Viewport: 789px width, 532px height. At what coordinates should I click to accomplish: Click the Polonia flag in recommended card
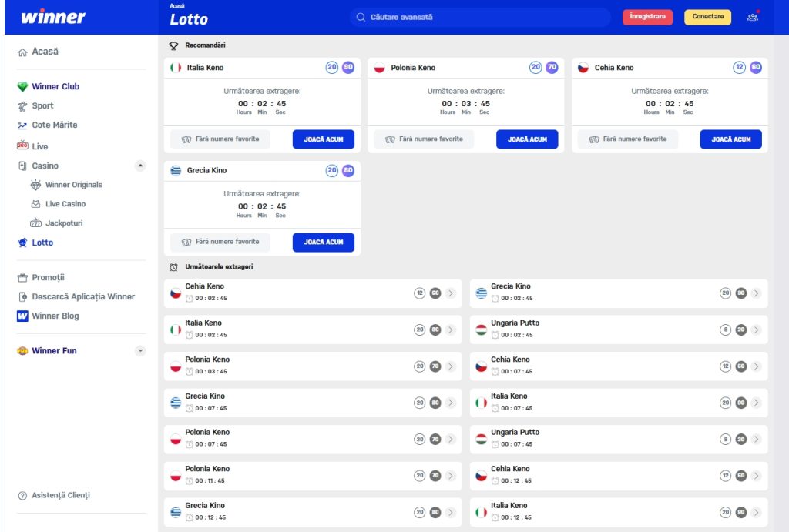(379, 68)
